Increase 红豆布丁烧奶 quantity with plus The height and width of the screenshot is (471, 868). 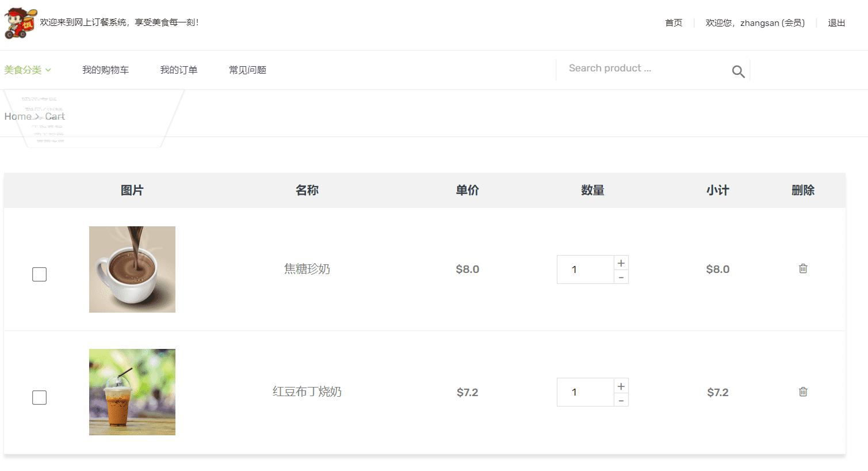621,385
